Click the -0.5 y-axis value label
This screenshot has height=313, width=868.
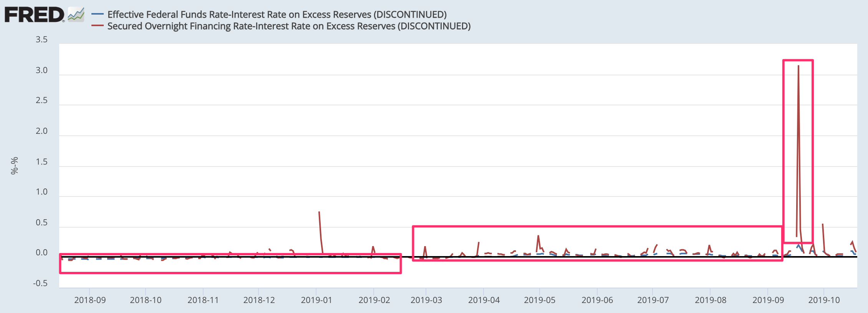click(40, 283)
